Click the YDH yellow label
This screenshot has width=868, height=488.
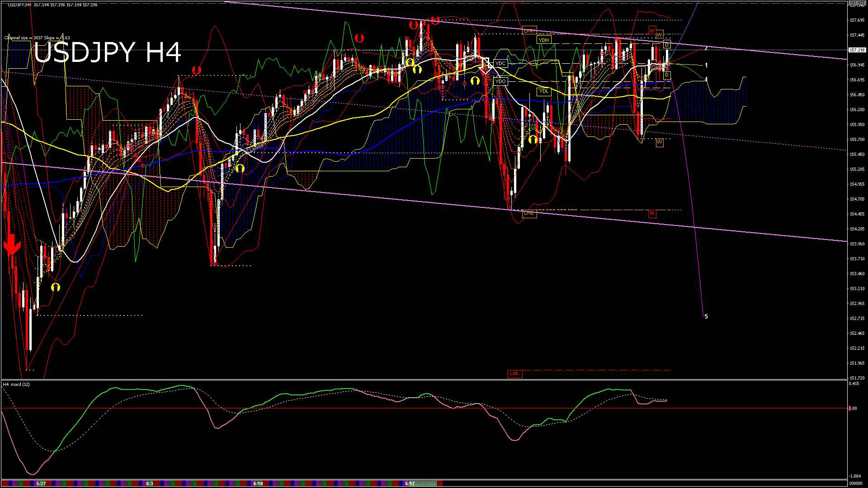pyautogui.click(x=543, y=40)
